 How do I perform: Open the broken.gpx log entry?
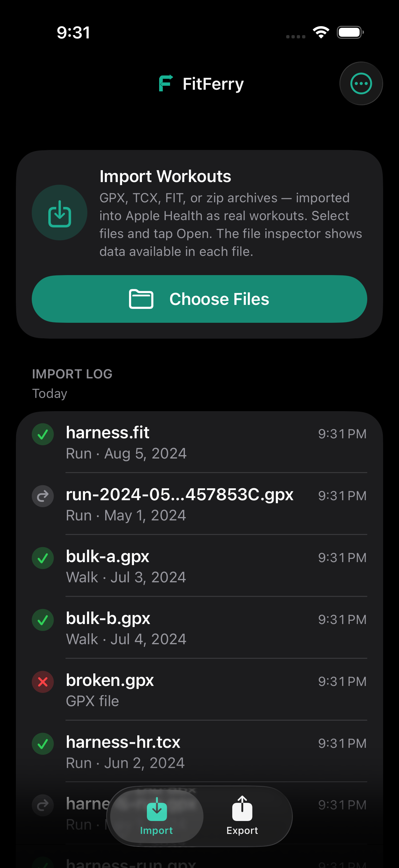199,690
